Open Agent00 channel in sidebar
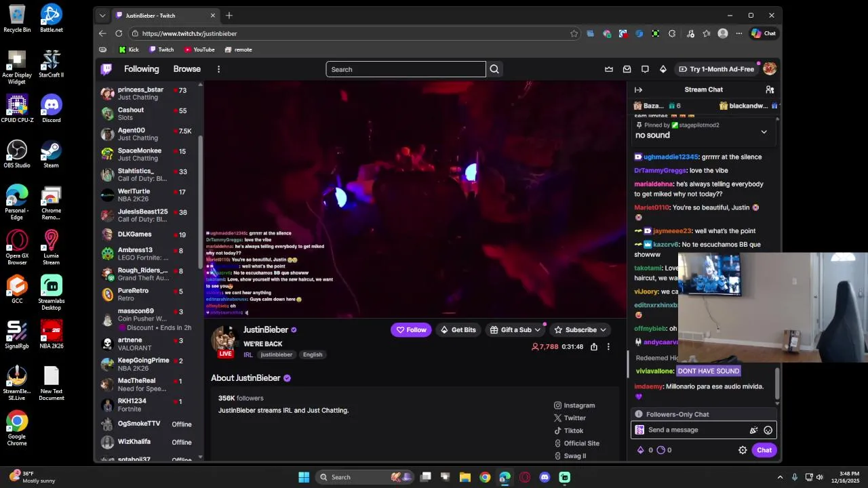The image size is (868, 488). pyautogui.click(x=148, y=134)
